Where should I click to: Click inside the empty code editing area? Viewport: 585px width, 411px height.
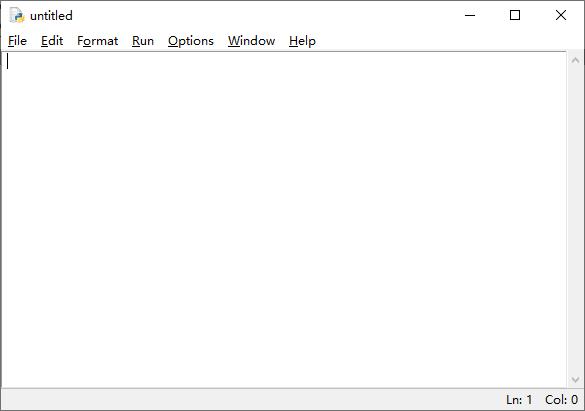[x=284, y=220]
